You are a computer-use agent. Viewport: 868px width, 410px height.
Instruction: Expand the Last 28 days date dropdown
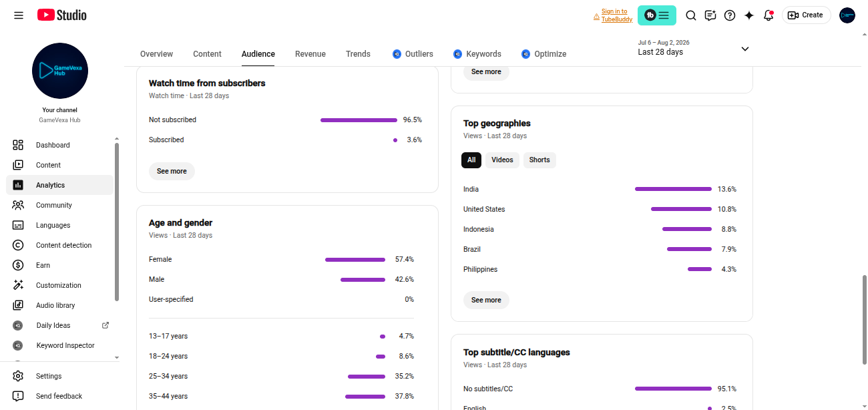pos(694,48)
